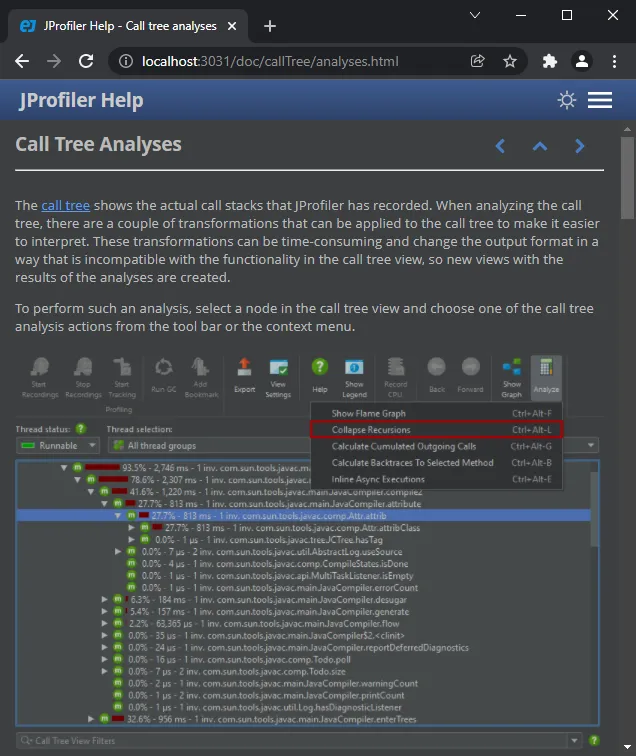Image resolution: width=636 pixels, height=756 pixels.
Task: Click the Stop Recordings toolbar icon
Action: [83, 378]
